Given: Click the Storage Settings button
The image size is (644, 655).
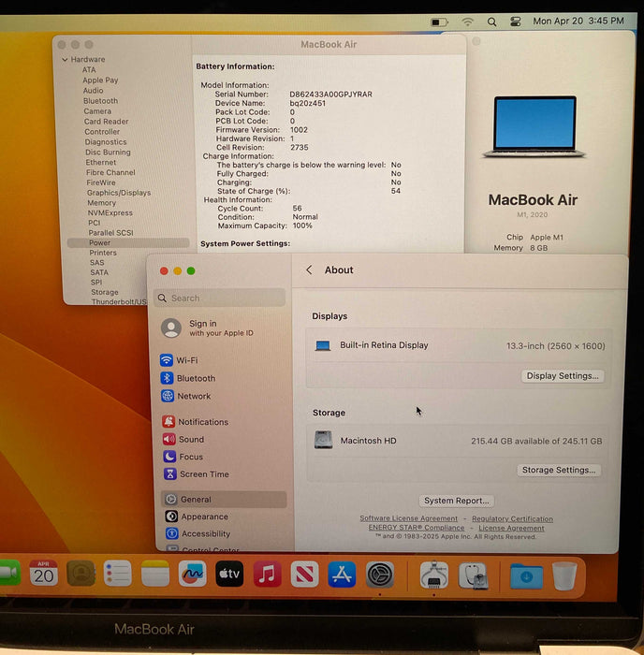Looking at the screenshot, I should [559, 470].
